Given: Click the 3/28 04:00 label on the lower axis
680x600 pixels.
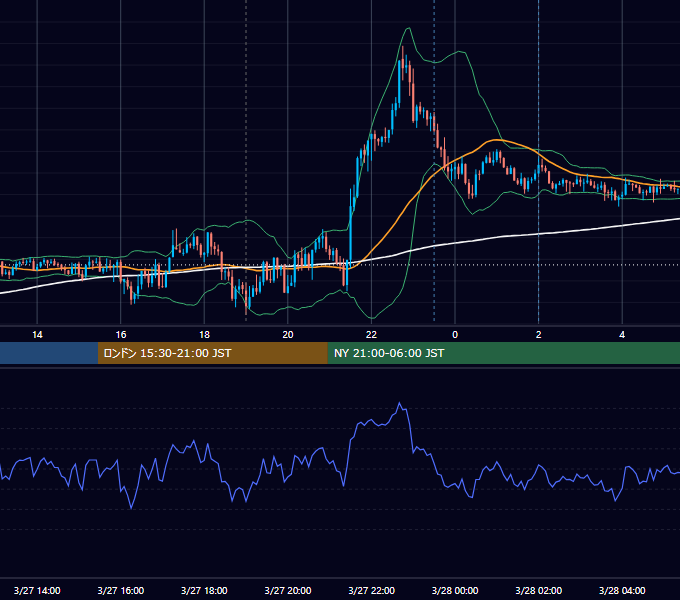Looking at the screenshot, I should click(x=622, y=590).
